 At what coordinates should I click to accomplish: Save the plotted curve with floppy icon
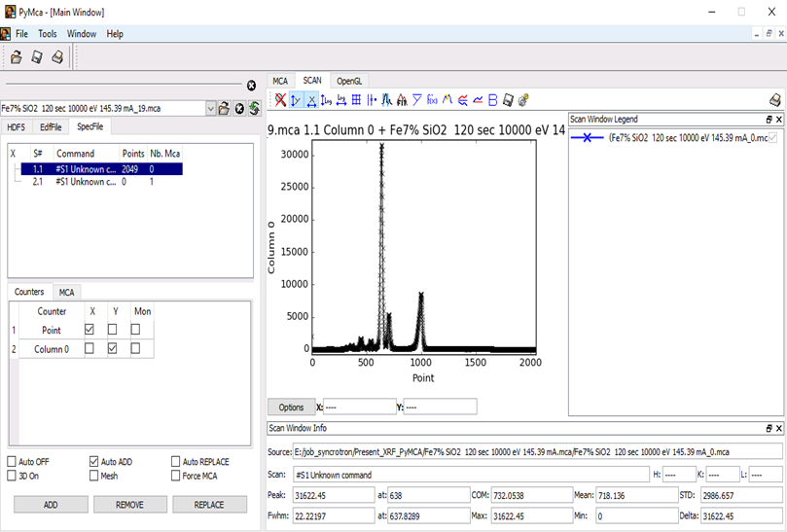point(508,100)
